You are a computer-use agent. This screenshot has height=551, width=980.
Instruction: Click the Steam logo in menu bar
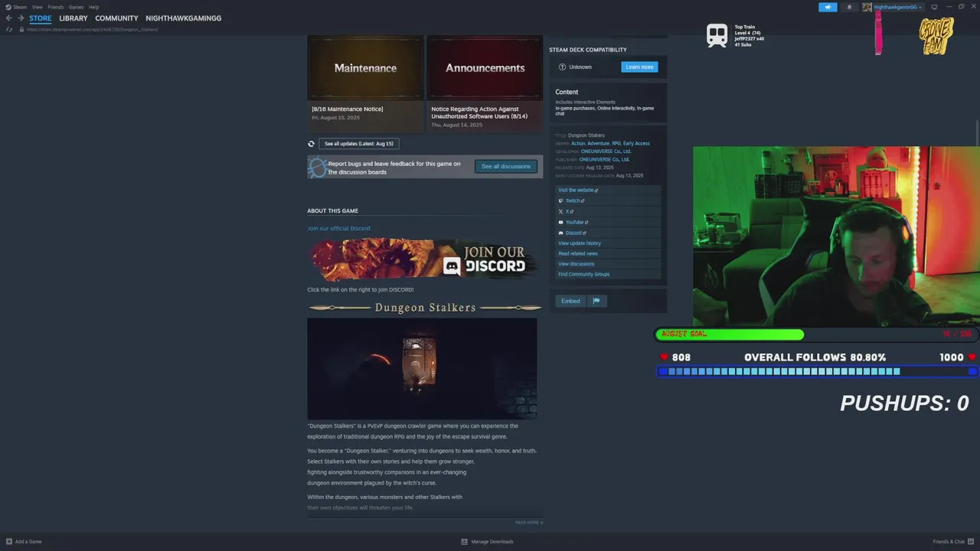pyautogui.click(x=9, y=7)
